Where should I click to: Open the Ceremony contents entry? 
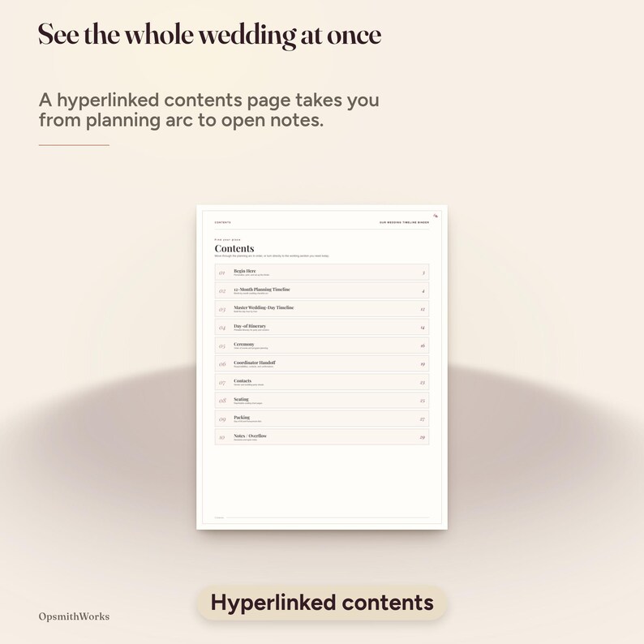(321, 346)
